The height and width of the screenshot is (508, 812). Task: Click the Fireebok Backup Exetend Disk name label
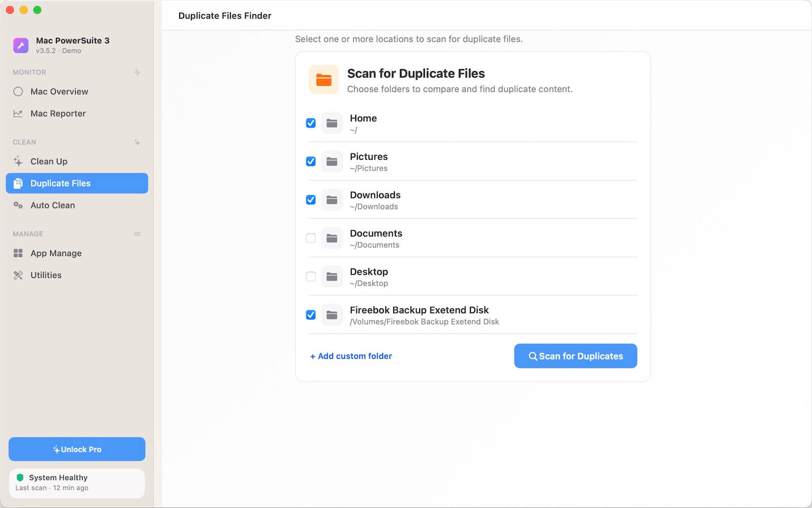pos(419,310)
